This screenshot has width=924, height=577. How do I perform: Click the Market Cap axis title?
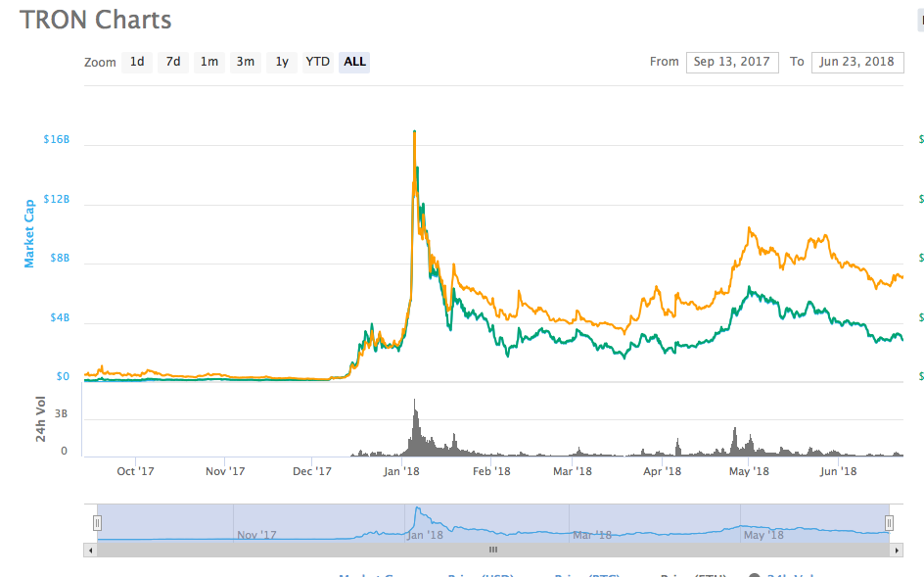pyautogui.click(x=29, y=233)
